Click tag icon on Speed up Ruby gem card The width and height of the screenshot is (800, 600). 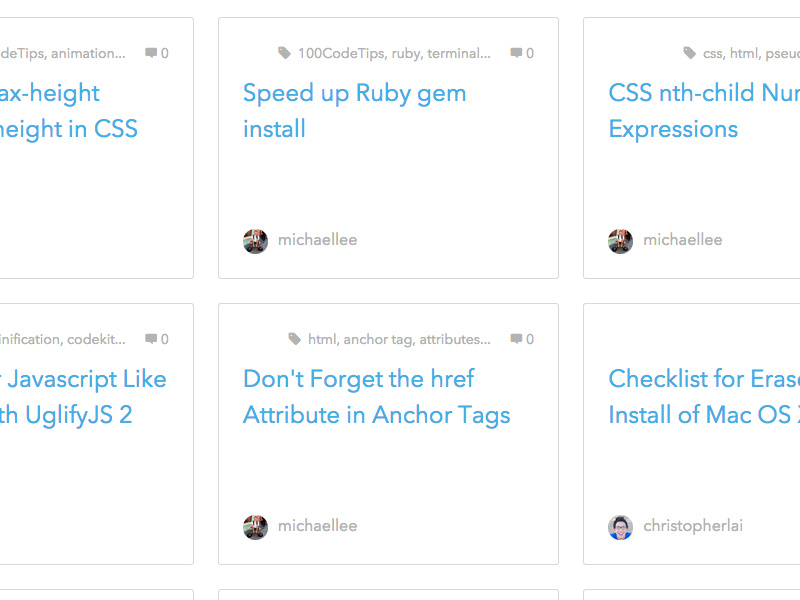[285, 53]
